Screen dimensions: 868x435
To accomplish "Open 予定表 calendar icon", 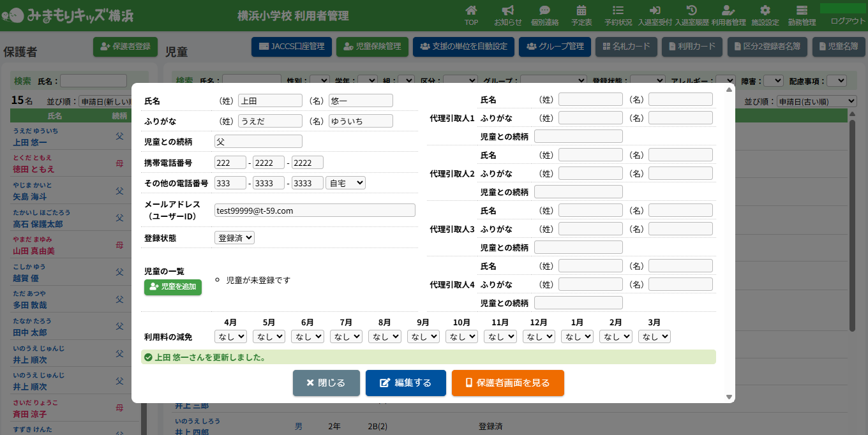I will [x=581, y=15].
